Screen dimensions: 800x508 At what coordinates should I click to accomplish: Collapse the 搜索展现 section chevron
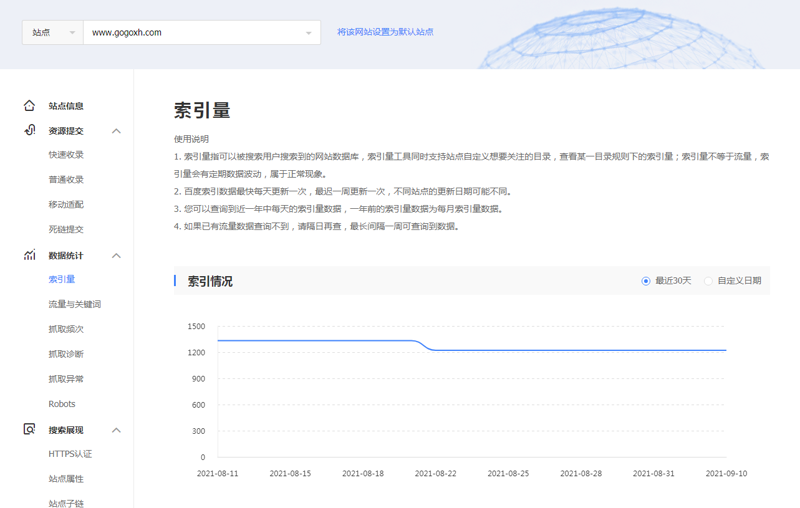[116, 430]
